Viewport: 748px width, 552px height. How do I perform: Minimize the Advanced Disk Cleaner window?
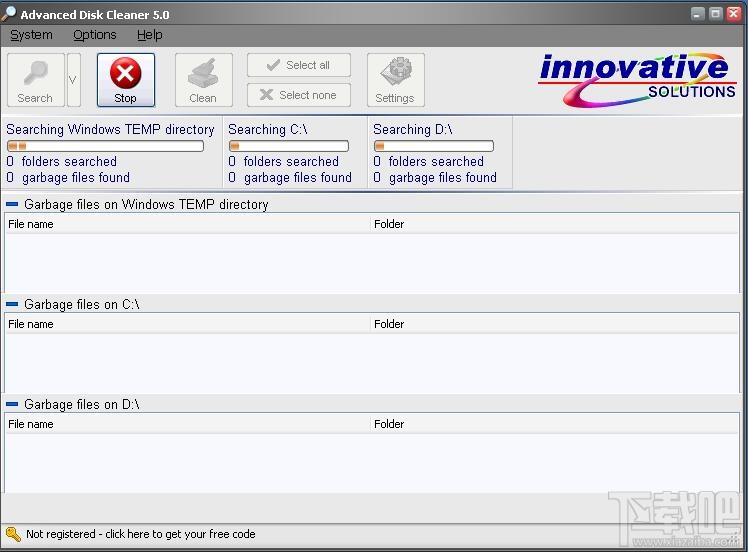click(697, 14)
